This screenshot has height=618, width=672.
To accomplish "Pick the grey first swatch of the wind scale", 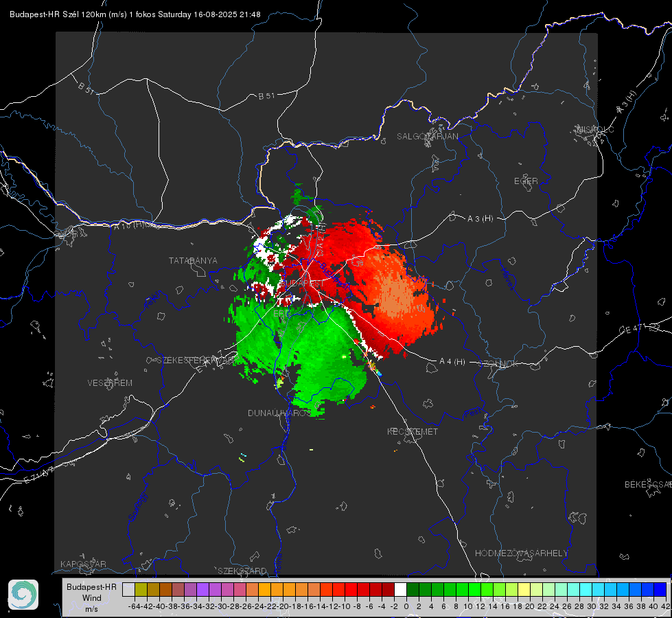I will pyautogui.click(x=128, y=589).
